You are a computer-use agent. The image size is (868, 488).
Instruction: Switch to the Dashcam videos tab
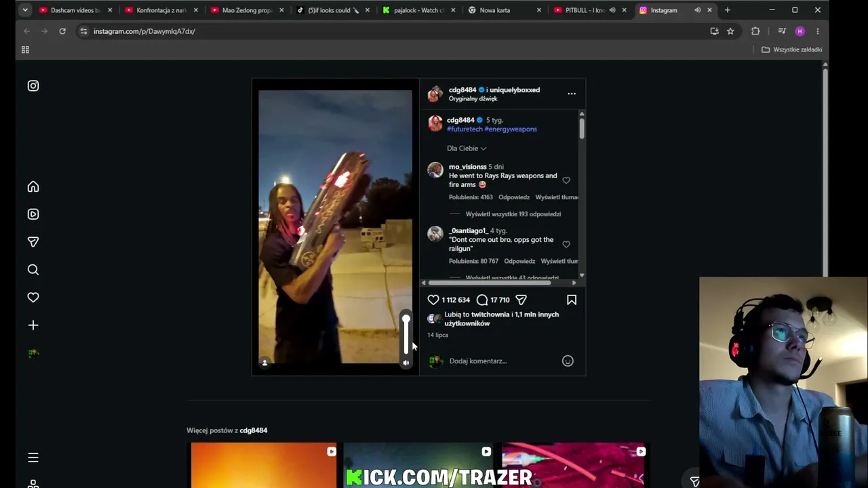(75, 10)
